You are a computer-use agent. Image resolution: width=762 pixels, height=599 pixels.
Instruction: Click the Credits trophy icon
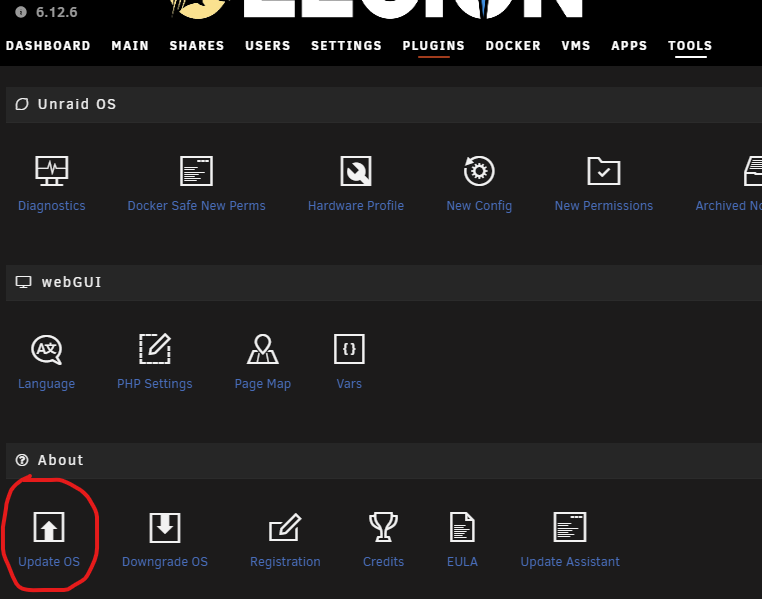pos(383,527)
